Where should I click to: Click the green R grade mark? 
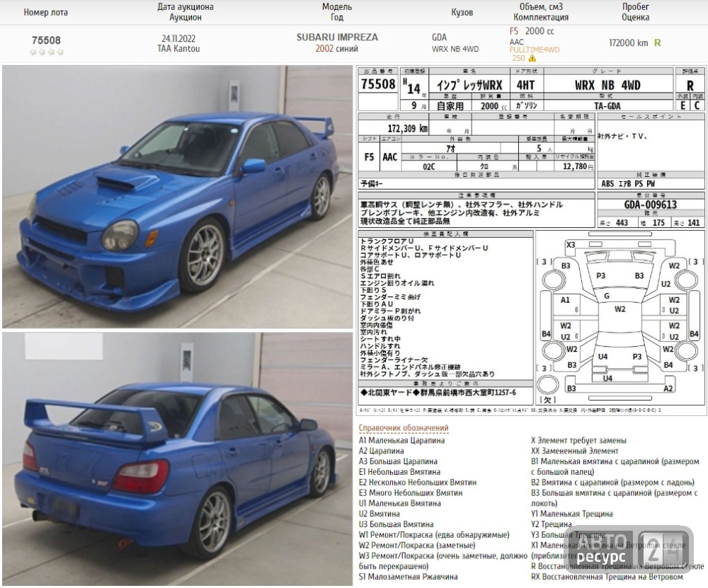pyautogui.click(x=658, y=43)
